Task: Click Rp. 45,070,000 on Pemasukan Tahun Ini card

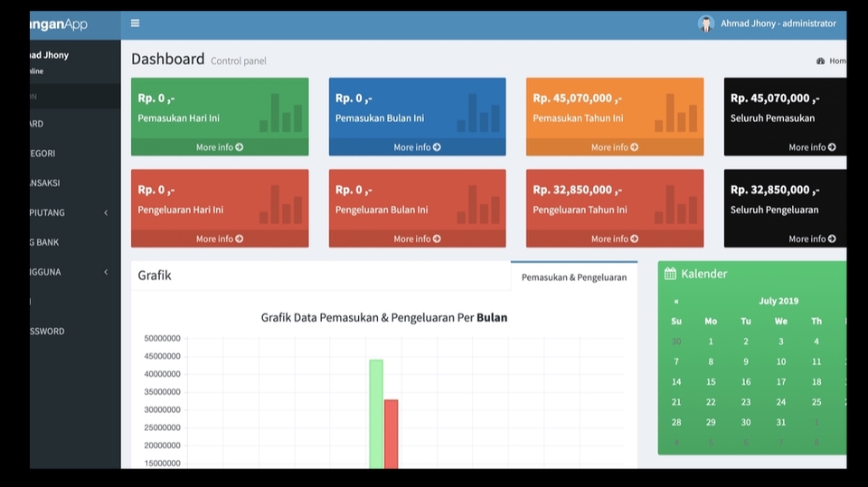Action: click(x=578, y=98)
